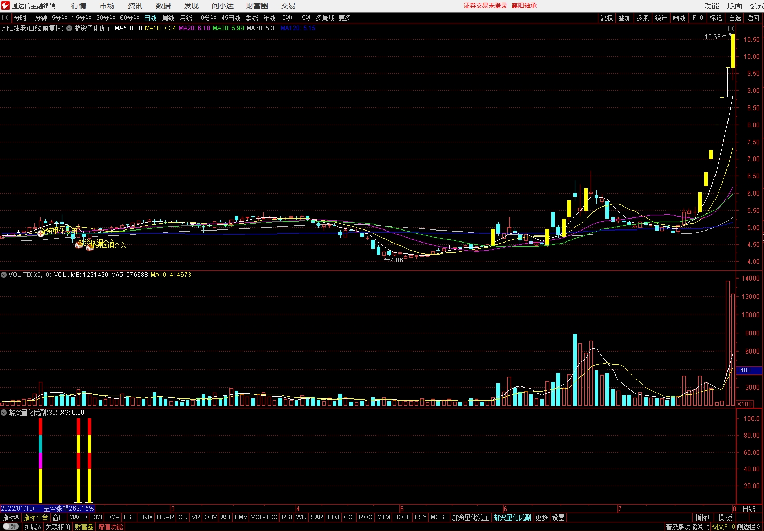Switch to 15分钟 period

[82, 18]
